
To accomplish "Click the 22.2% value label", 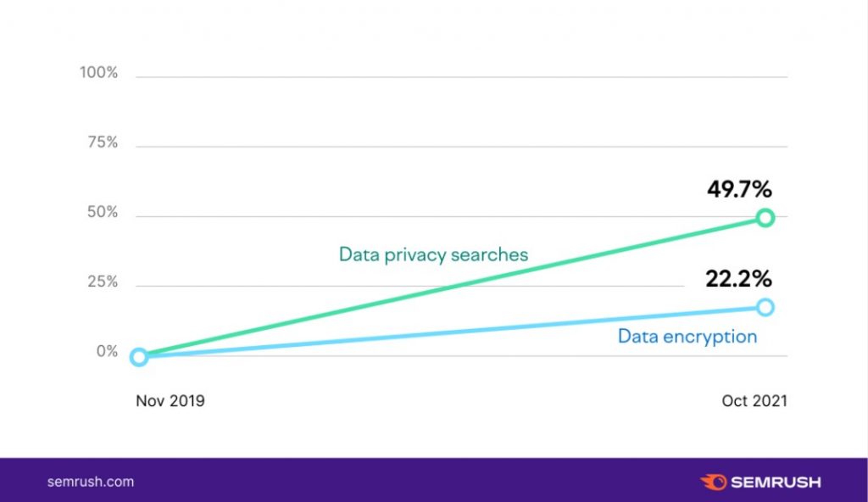I will [x=739, y=278].
